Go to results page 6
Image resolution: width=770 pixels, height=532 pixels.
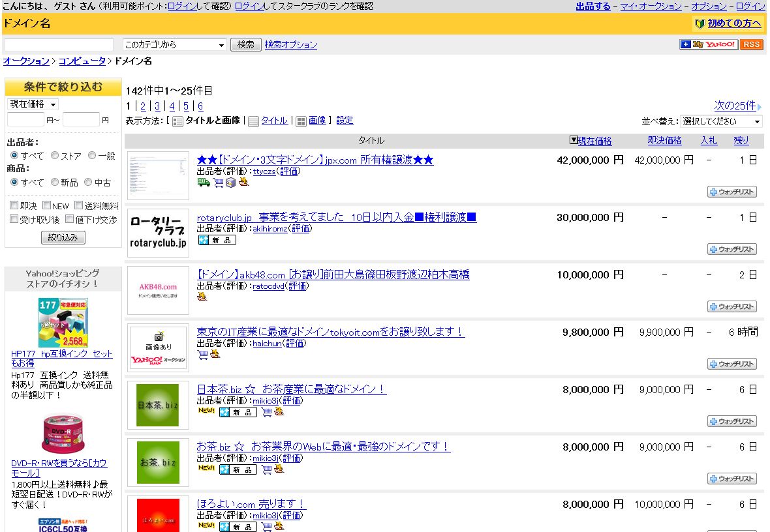pos(200,106)
